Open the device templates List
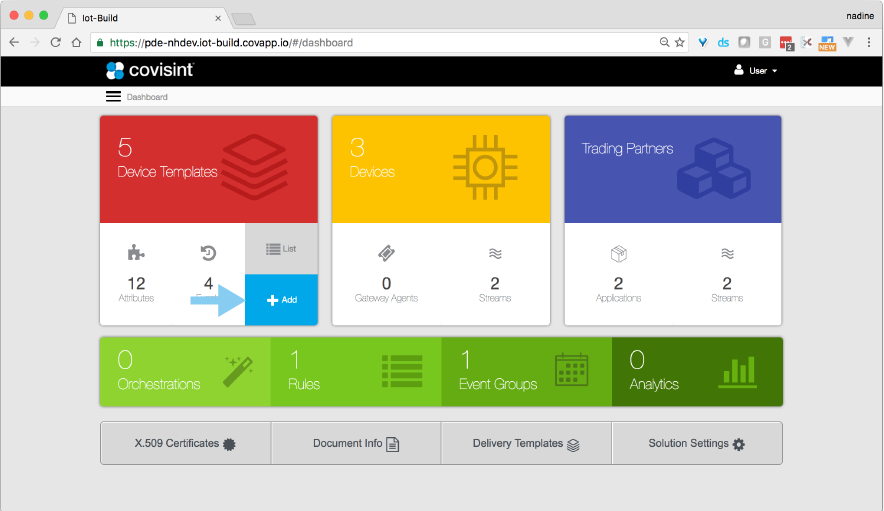Viewport: 884px width, 511px height. 281,248
